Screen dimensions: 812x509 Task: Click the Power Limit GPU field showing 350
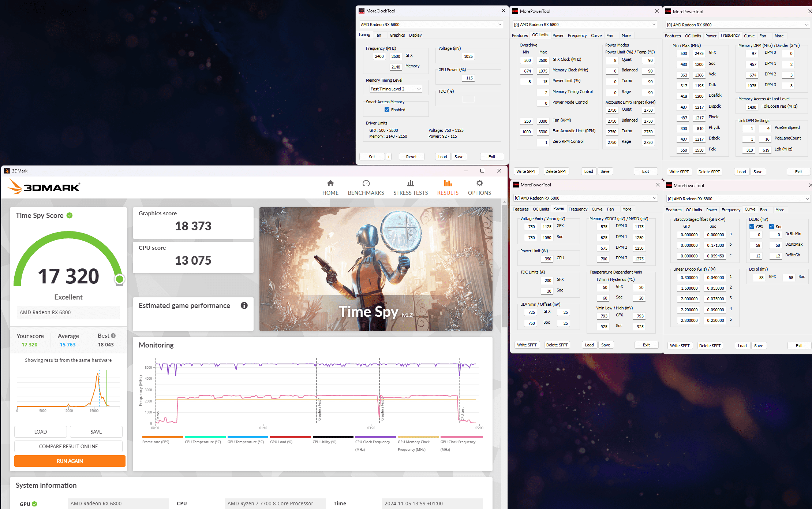pos(547,259)
